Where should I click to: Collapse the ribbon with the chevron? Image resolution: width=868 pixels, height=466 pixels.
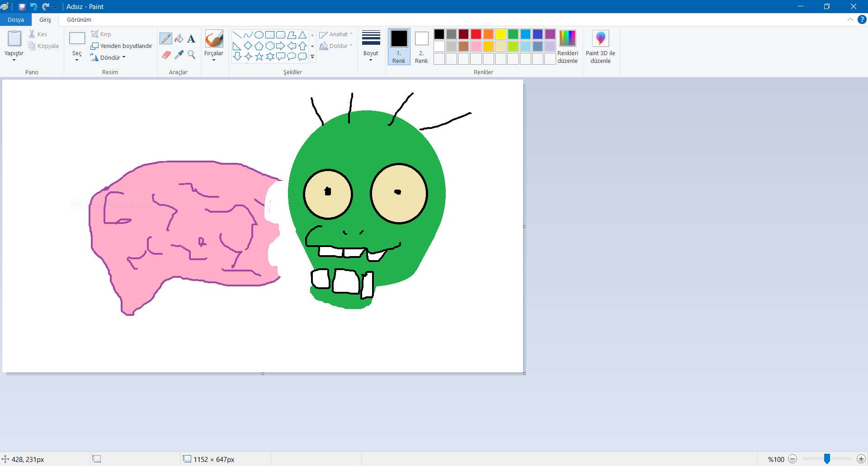click(x=850, y=19)
